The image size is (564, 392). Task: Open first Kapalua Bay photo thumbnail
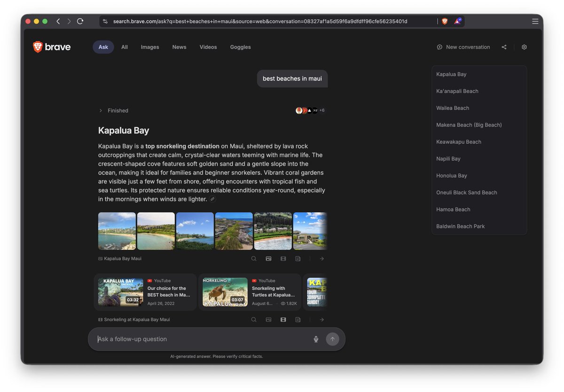tap(117, 231)
